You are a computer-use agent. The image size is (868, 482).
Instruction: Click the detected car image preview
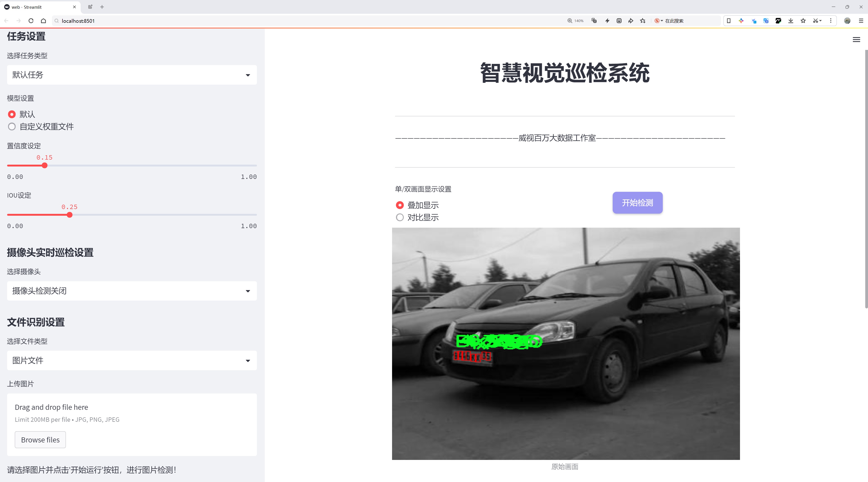[x=566, y=344]
